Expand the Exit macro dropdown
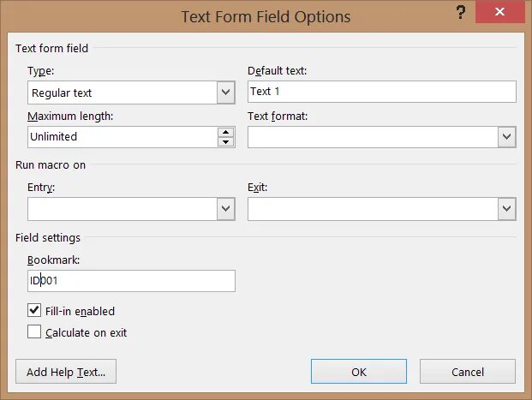Viewport: 532px width, 400px height. pyautogui.click(x=506, y=209)
